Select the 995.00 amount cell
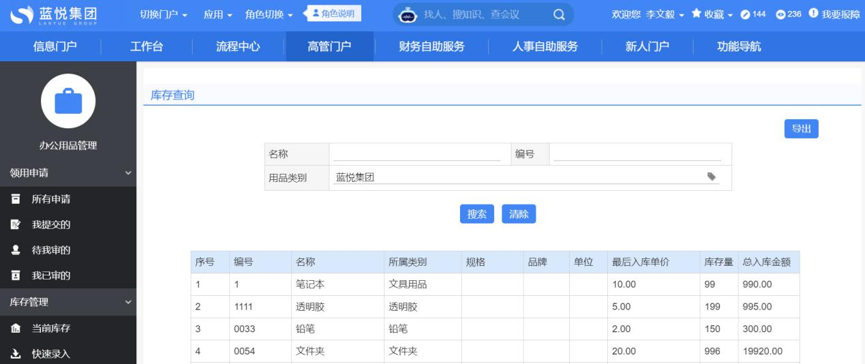 (x=768, y=307)
